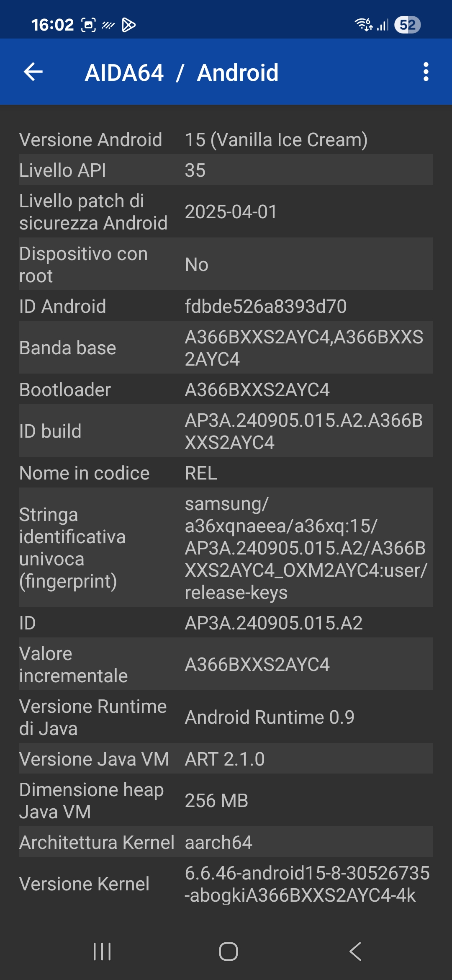The height and width of the screenshot is (980, 452).
Task: Tap the screenshot notification icon
Action: pos(88,25)
